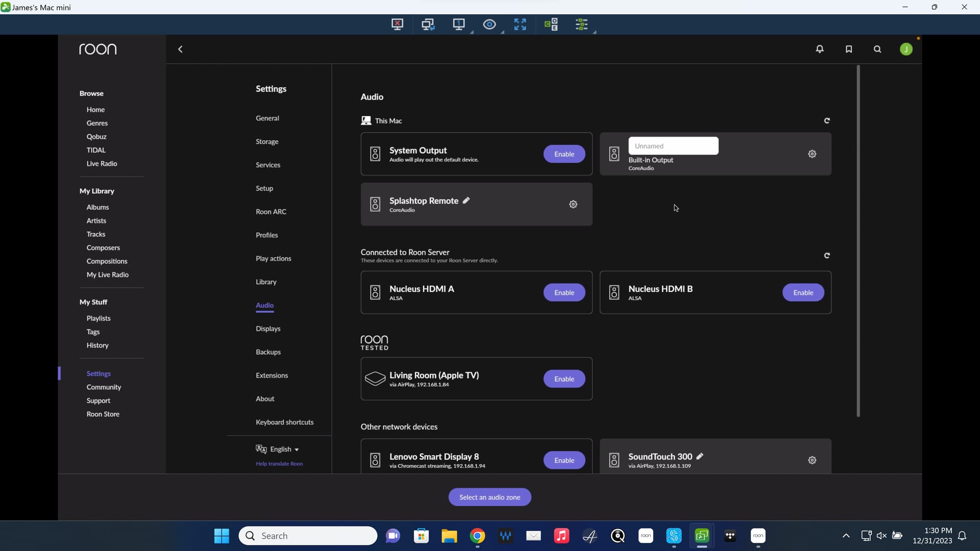Enable Nucleus HDMI A

564,292
